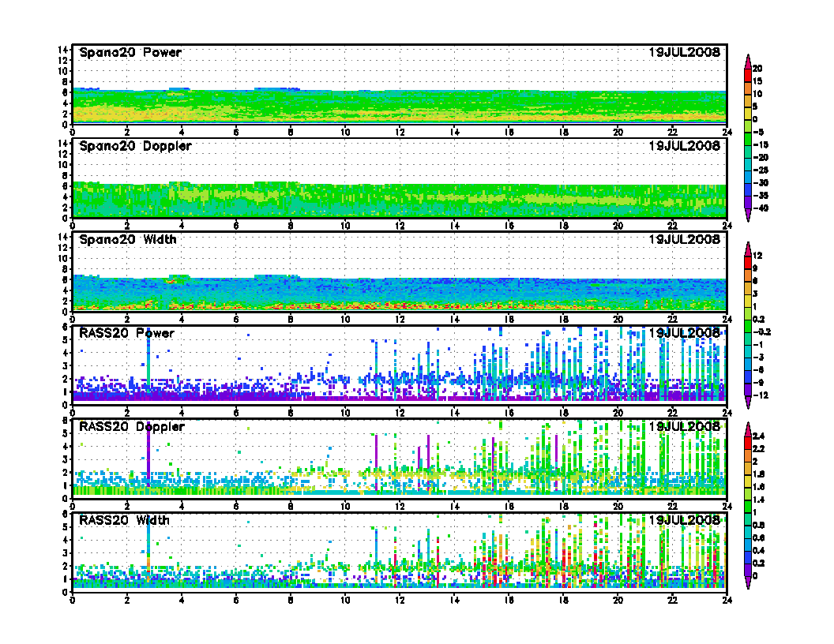This screenshot has height=644, width=834.
Task: Click the '-12' label on the middle color bar
Action: tap(761, 395)
